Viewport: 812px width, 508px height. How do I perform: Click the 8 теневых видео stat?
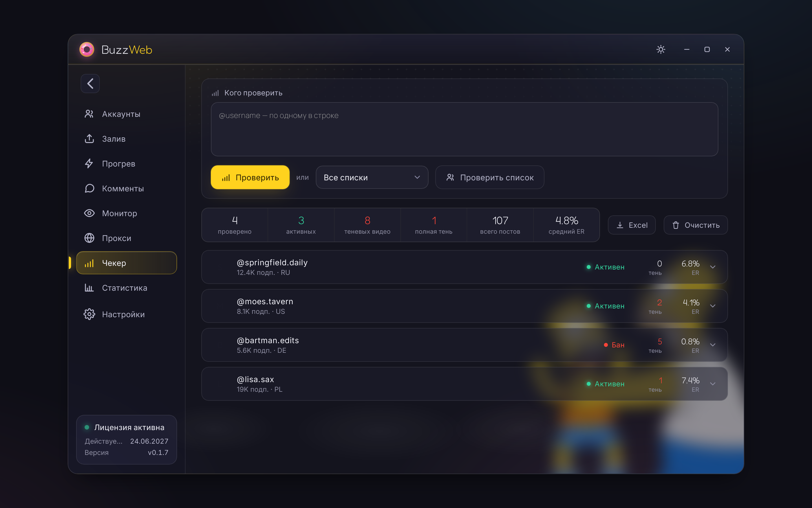pyautogui.click(x=367, y=225)
